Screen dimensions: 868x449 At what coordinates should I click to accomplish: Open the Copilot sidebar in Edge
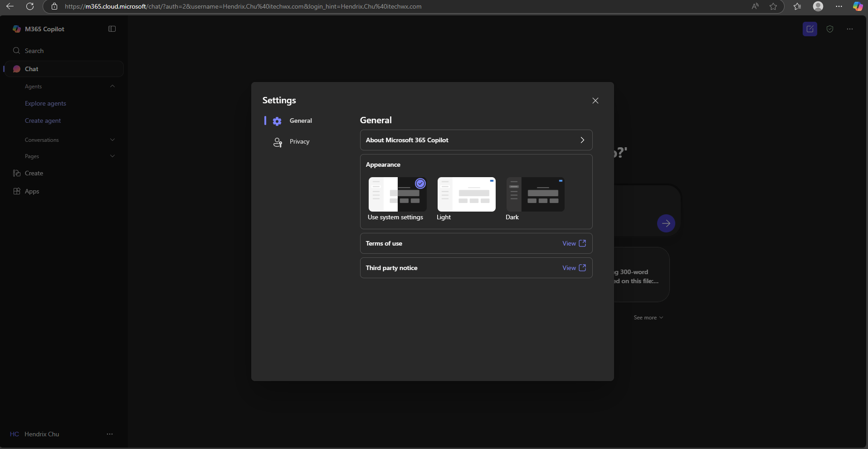point(858,6)
